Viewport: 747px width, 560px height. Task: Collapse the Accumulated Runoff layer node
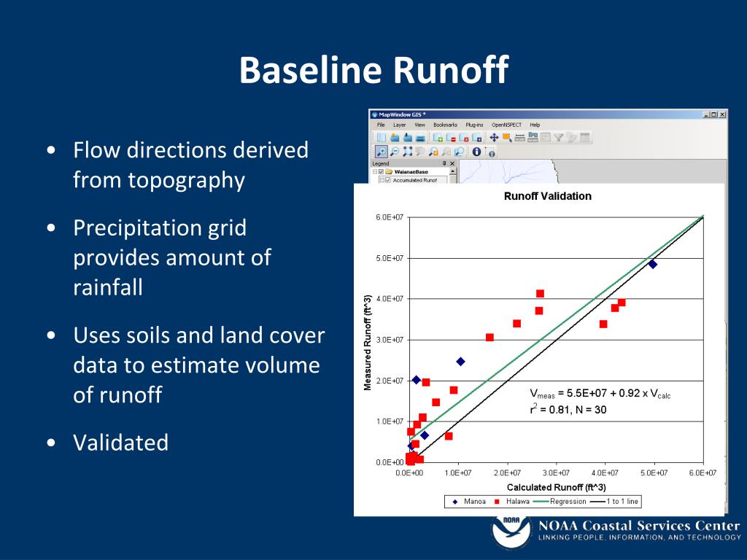click(382, 180)
